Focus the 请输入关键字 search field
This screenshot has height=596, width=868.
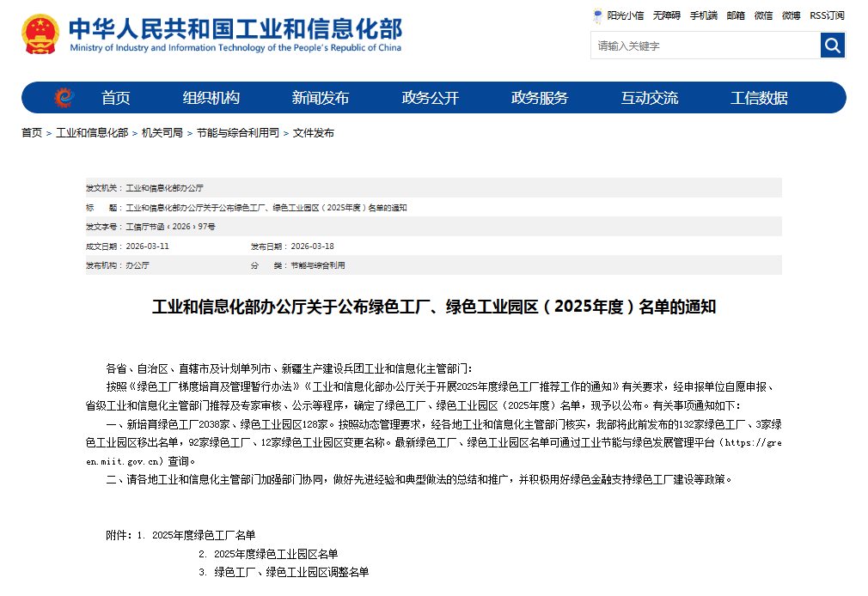tap(706, 46)
